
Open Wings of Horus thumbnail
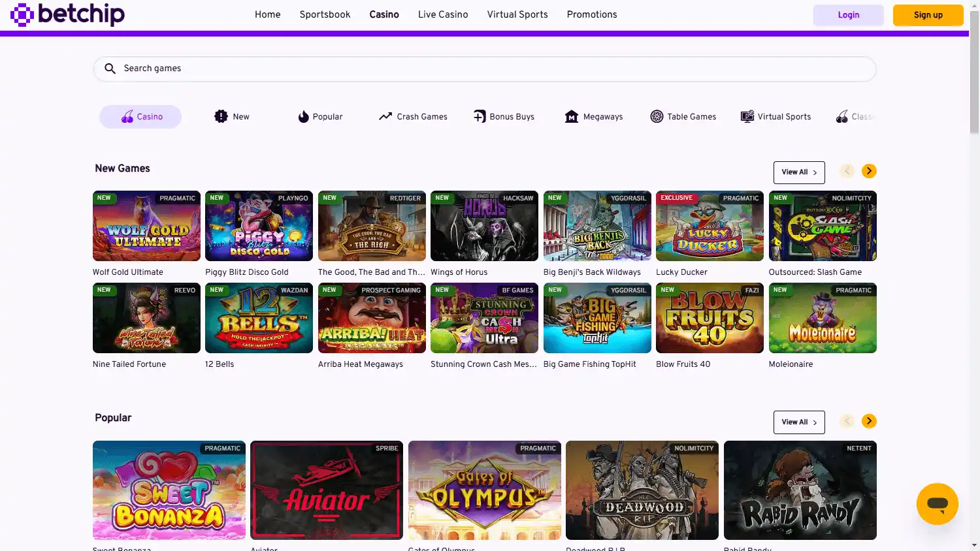click(485, 226)
